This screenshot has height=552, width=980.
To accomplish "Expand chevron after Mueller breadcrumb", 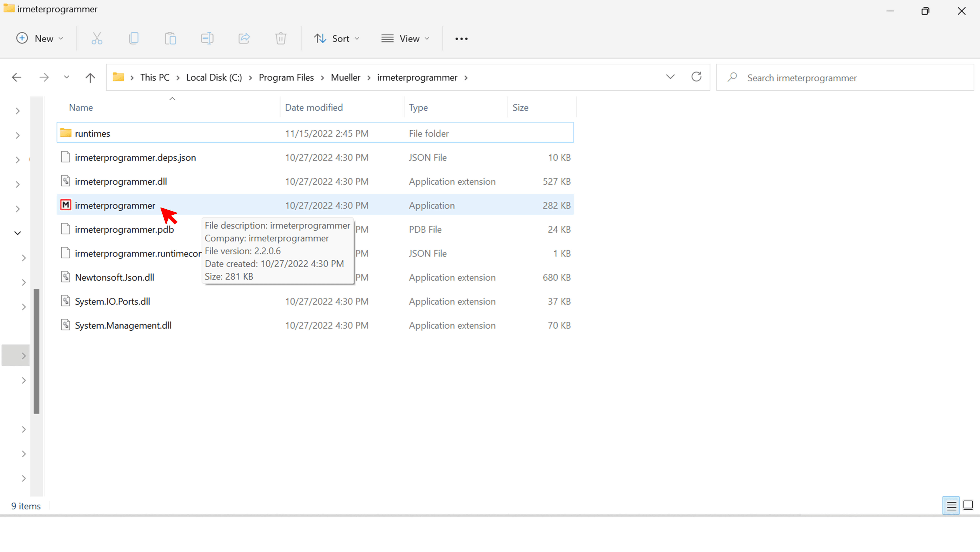I will [x=369, y=78].
